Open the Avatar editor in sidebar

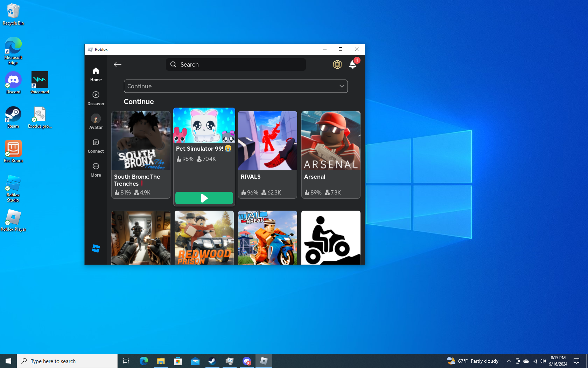96,122
